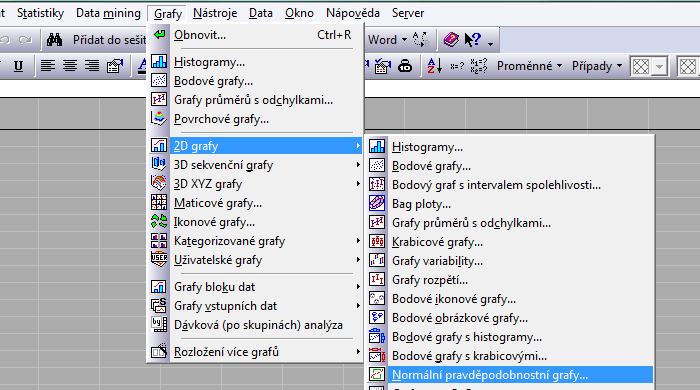Click the Bag ploty icon

[377, 203]
